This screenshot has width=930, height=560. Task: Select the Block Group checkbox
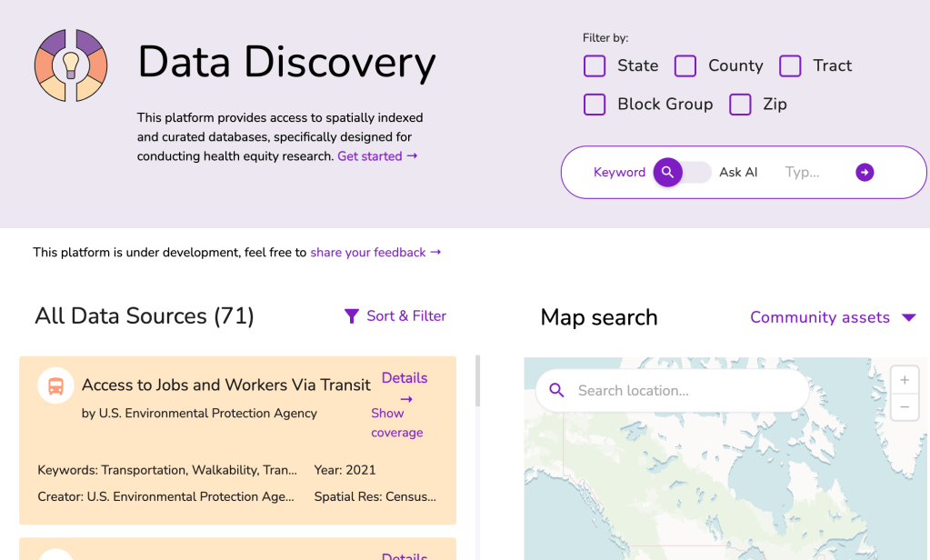click(x=595, y=105)
